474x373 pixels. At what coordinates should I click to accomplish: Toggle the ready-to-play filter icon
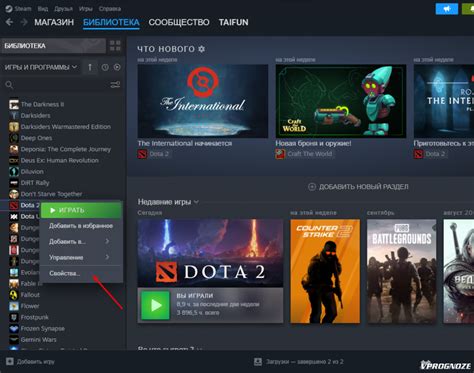point(117,67)
